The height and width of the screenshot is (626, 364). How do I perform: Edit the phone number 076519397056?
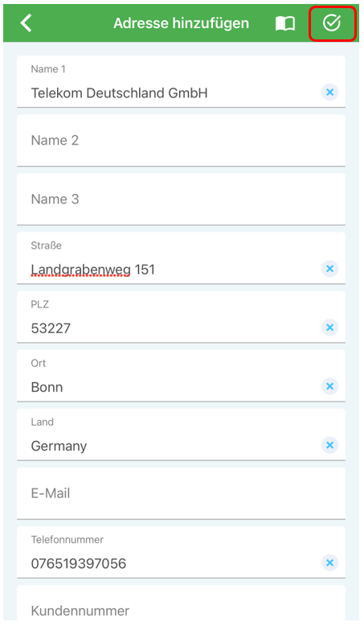pyautogui.click(x=79, y=564)
